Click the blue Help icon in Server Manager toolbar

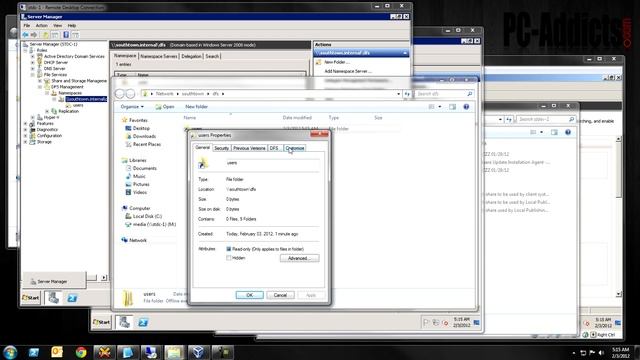66,35
